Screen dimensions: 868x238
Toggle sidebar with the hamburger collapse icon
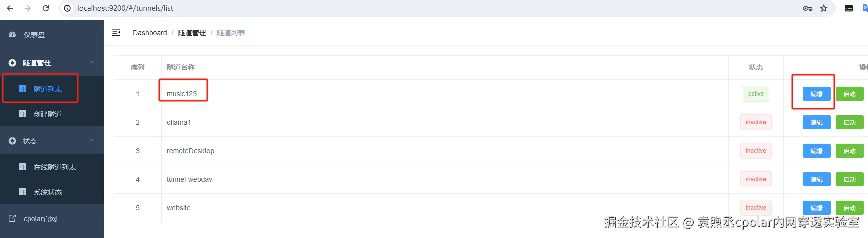tap(116, 33)
